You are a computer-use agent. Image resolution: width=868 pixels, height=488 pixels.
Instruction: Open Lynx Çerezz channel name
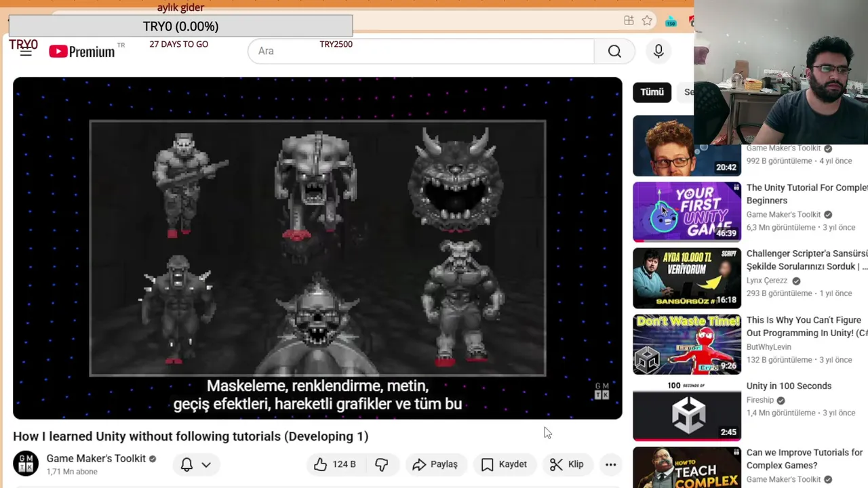click(x=767, y=281)
